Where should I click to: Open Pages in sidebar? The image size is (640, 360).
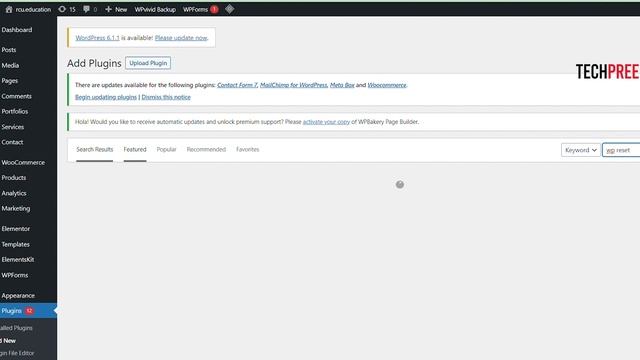9,81
